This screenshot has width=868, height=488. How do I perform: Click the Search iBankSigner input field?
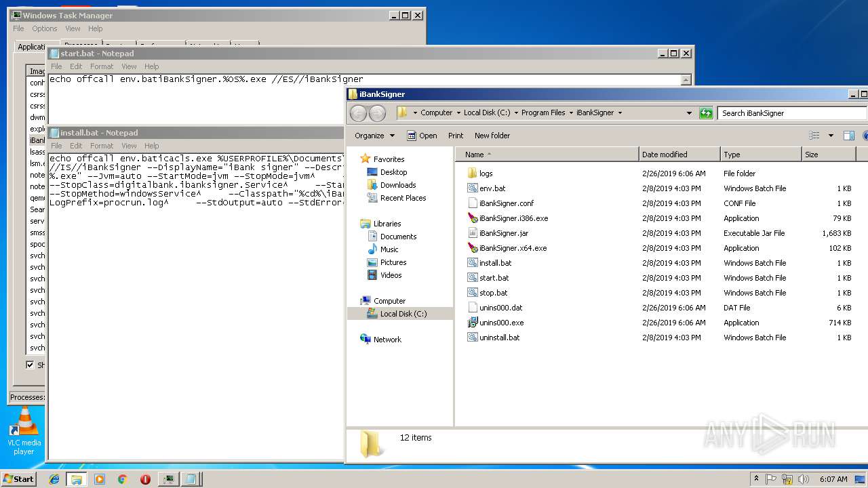pos(792,113)
